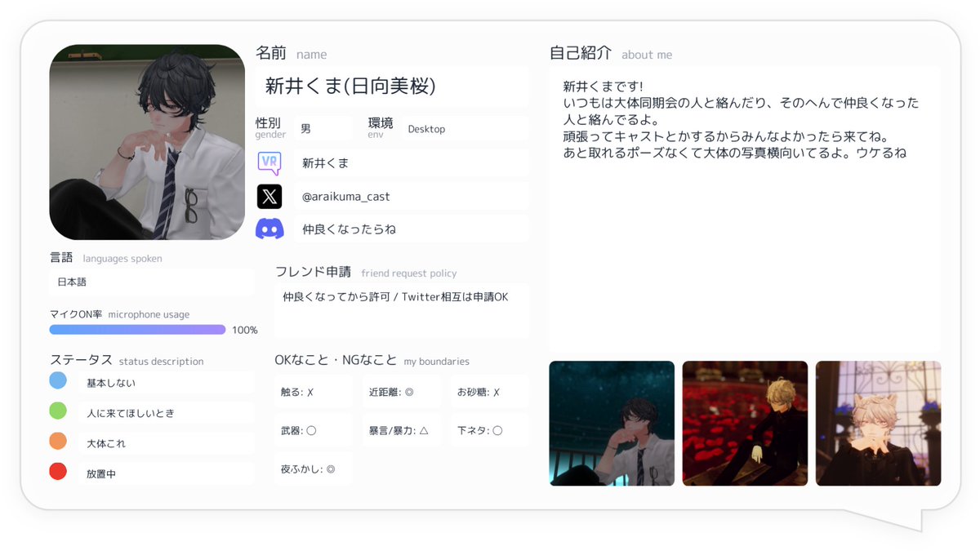Click the Discord field 仲良くなったらね
Screen dimensions: 980x551
tap(412, 229)
